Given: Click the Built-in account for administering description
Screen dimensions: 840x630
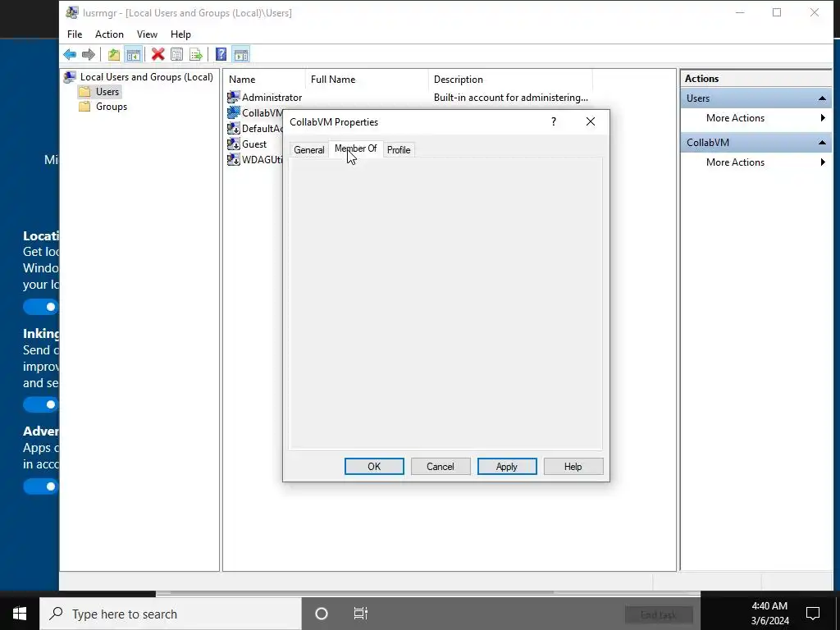Looking at the screenshot, I should pos(510,98).
